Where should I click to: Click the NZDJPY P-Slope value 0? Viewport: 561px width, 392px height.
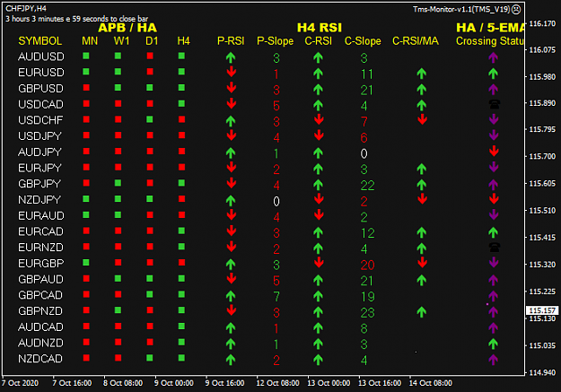point(276,201)
